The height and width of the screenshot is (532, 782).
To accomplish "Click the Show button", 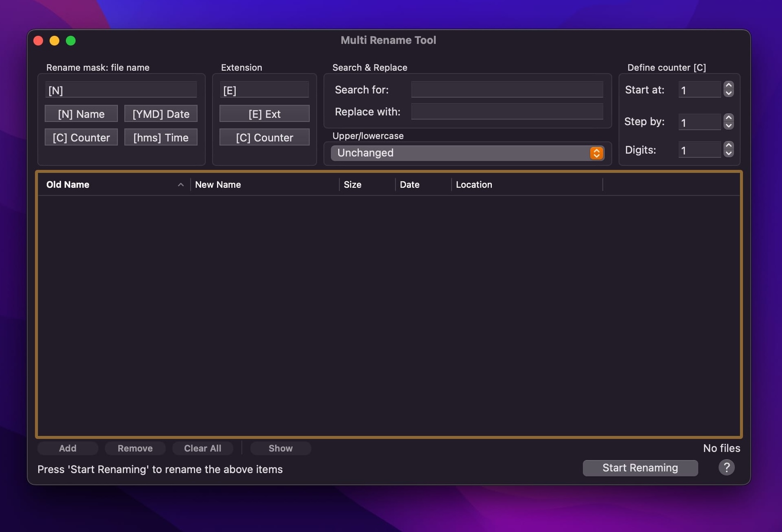I will coord(280,448).
